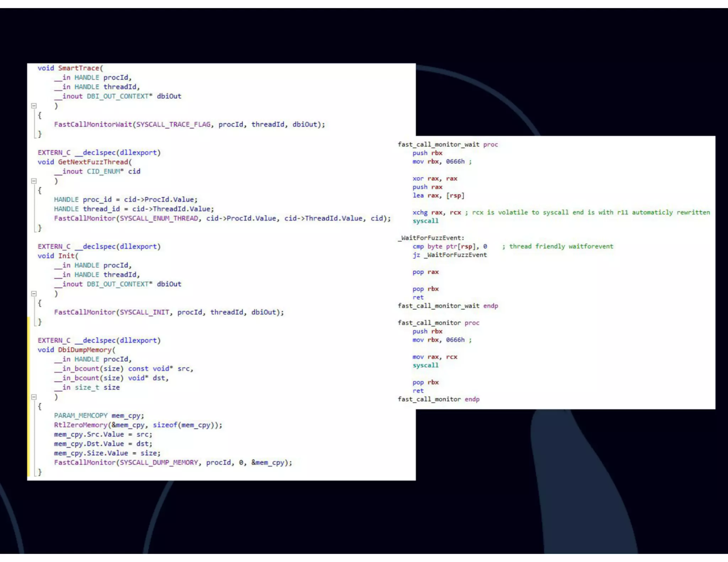728x562 pixels.
Task: Click the 'xchg rax, rcx' instruction
Action: point(437,212)
